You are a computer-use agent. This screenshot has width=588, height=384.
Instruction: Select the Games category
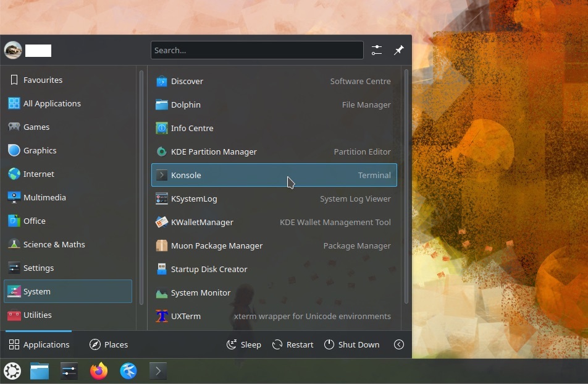coord(68,127)
